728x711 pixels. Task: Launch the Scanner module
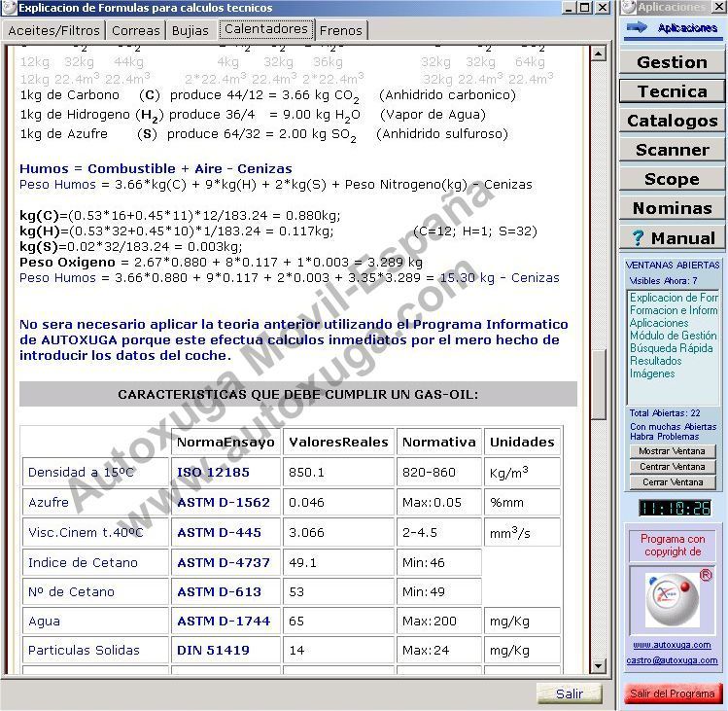[672, 150]
